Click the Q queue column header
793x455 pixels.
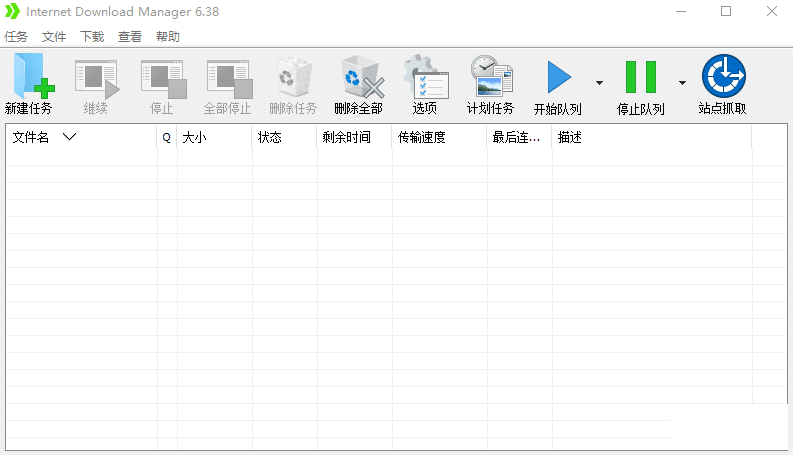(x=166, y=138)
